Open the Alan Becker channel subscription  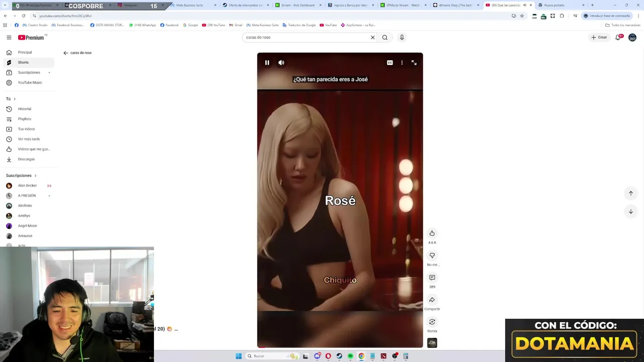click(x=28, y=186)
